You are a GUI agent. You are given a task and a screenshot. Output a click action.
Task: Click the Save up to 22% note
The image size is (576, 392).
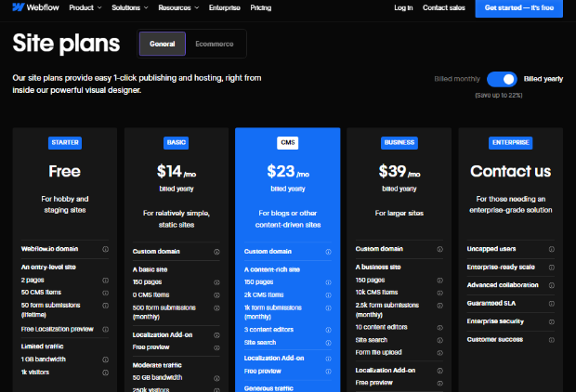(499, 95)
